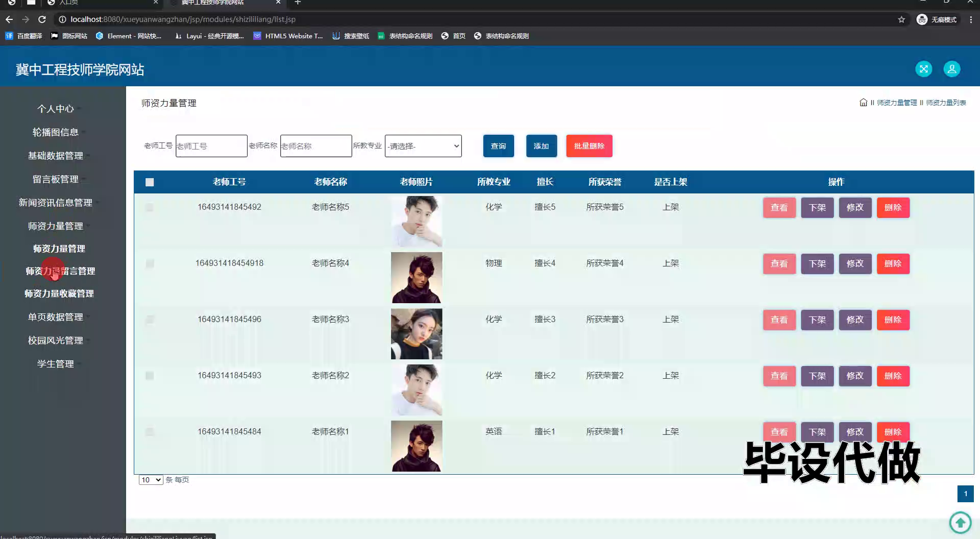The height and width of the screenshot is (539, 980).
Task: Click the 物理 major cell
Action: (x=494, y=263)
